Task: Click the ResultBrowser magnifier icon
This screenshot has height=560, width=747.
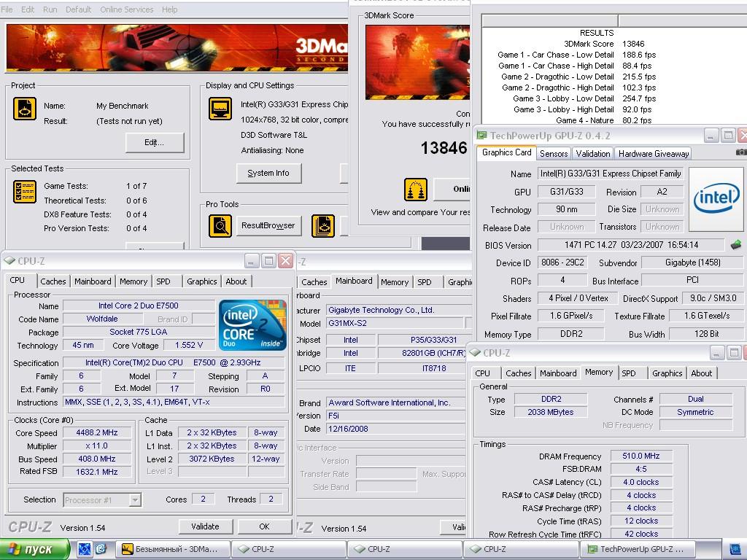Action: pos(220,226)
